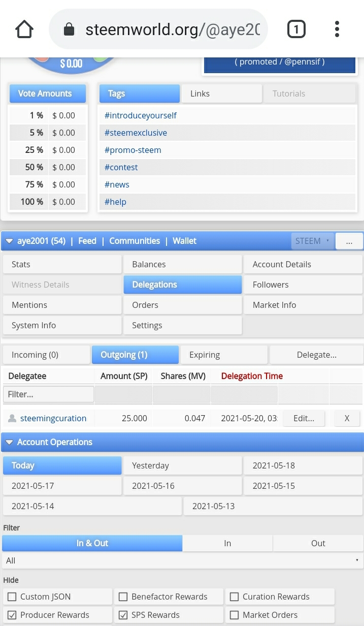The width and height of the screenshot is (364, 626).
Task: Click the #help tag link
Action: point(115,202)
